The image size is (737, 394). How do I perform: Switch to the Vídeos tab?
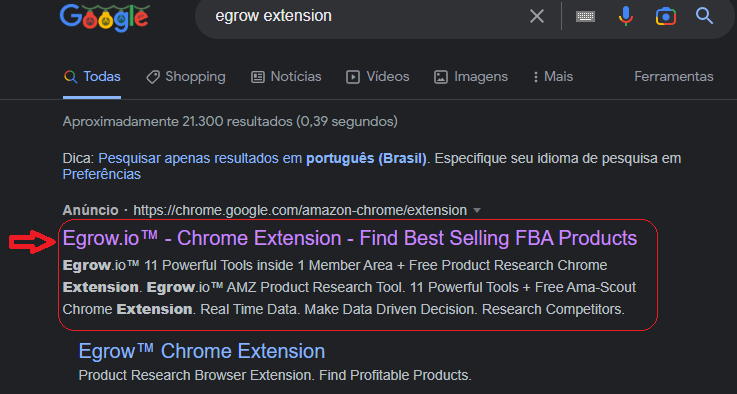[377, 77]
